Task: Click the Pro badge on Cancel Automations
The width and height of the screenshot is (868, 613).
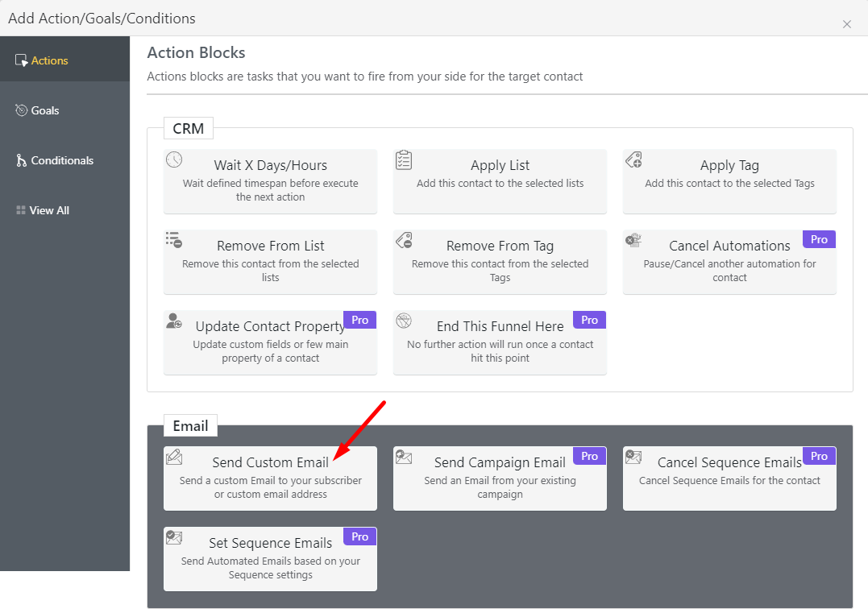Action: point(820,239)
